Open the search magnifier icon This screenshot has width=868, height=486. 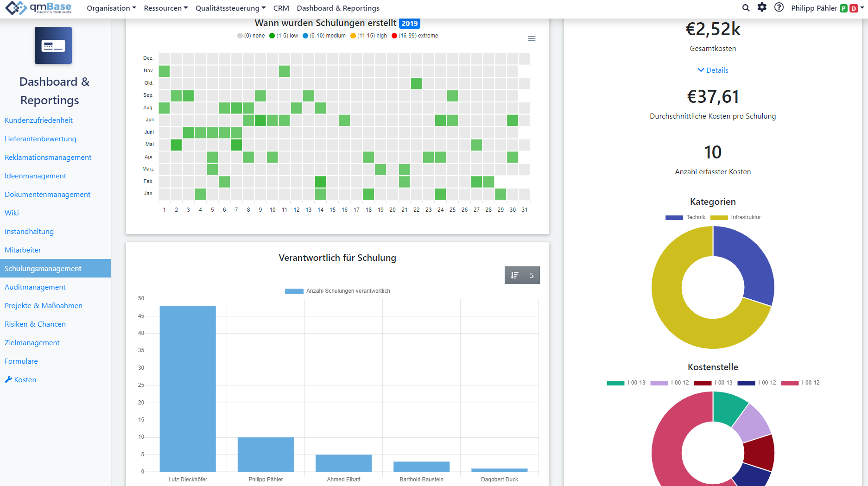(x=746, y=8)
